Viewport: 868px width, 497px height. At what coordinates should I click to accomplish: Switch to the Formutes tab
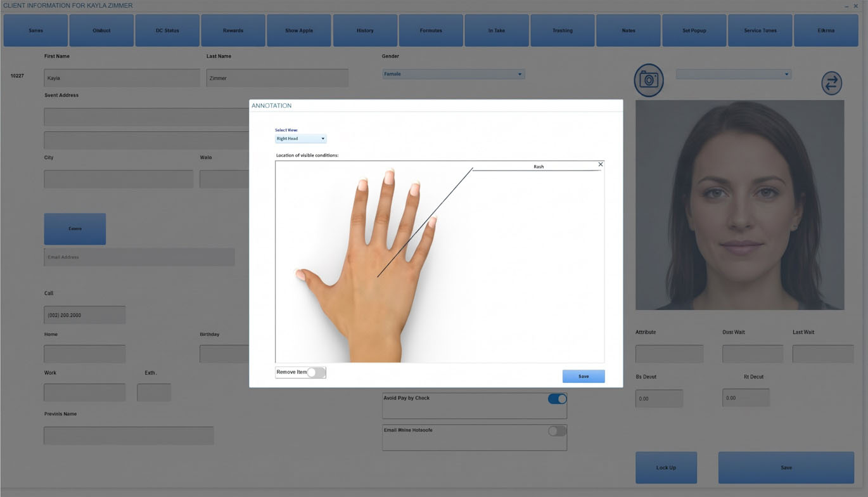pos(431,30)
